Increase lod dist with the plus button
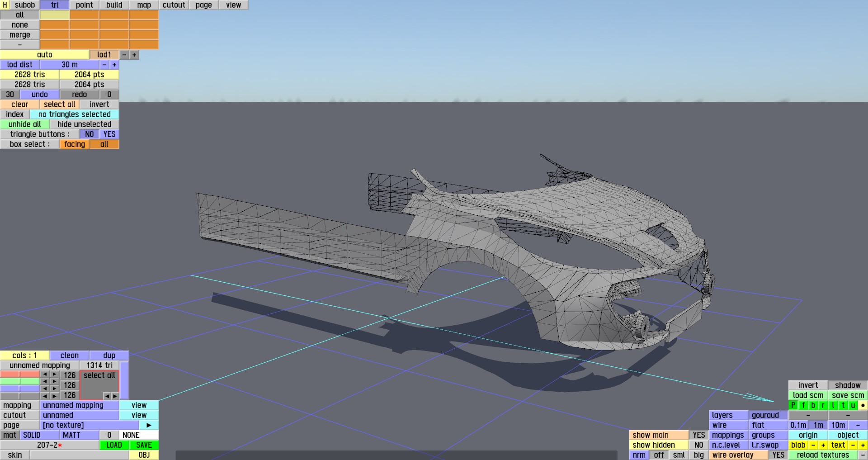The image size is (868, 460). coord(114,65)
